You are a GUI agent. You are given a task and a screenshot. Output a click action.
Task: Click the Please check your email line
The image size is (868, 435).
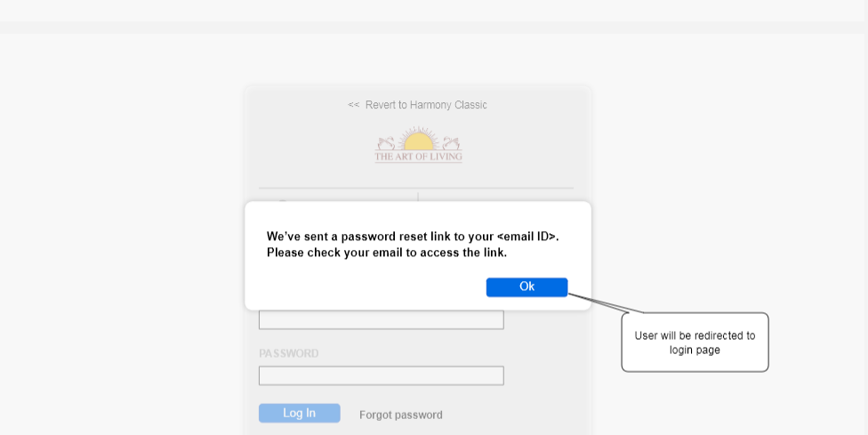[x=386, y=253]
